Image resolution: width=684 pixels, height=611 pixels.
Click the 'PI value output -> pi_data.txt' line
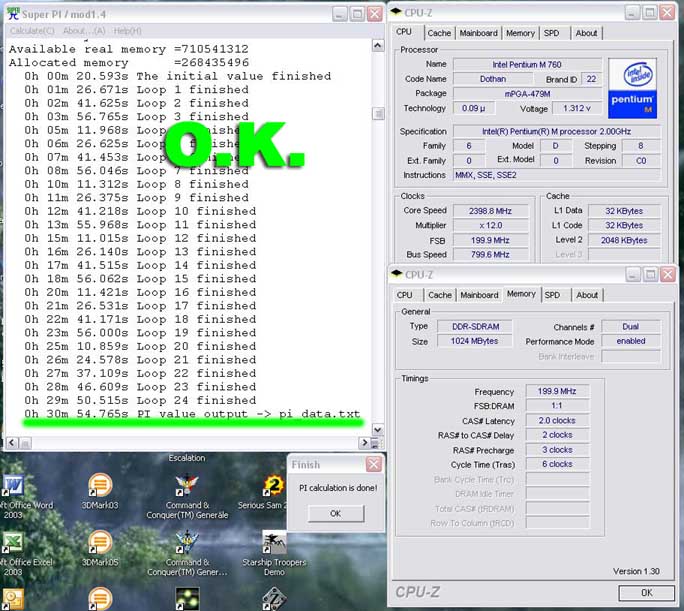tap(192, 413)
